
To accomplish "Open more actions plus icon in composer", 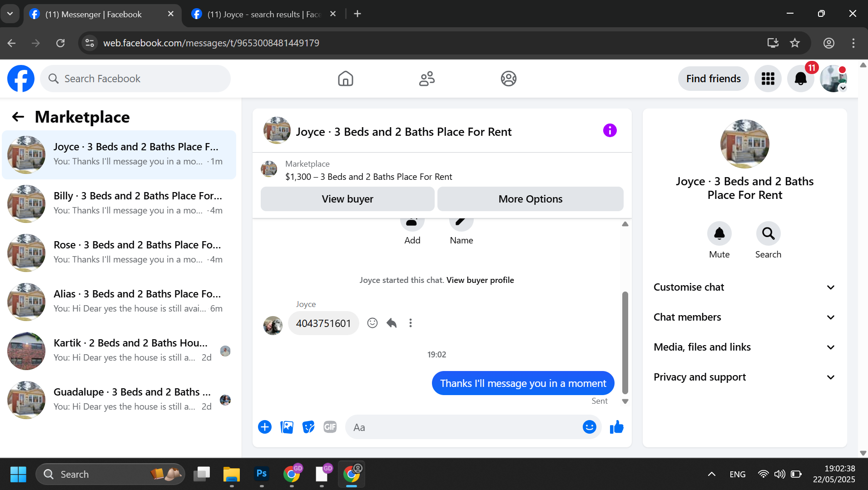I will (265, 427).
